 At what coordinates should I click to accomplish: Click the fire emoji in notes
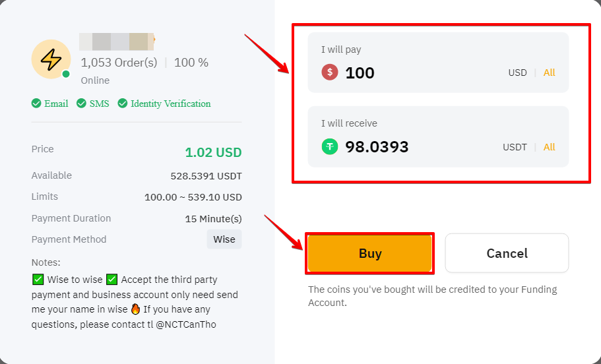(135, 309)
